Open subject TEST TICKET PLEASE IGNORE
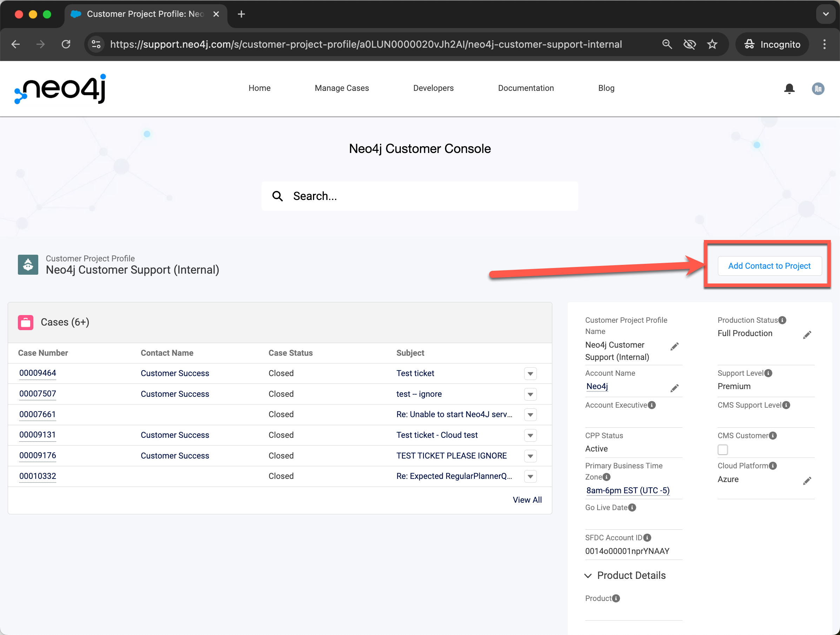 pyautogui.click(x=452, y=455)
